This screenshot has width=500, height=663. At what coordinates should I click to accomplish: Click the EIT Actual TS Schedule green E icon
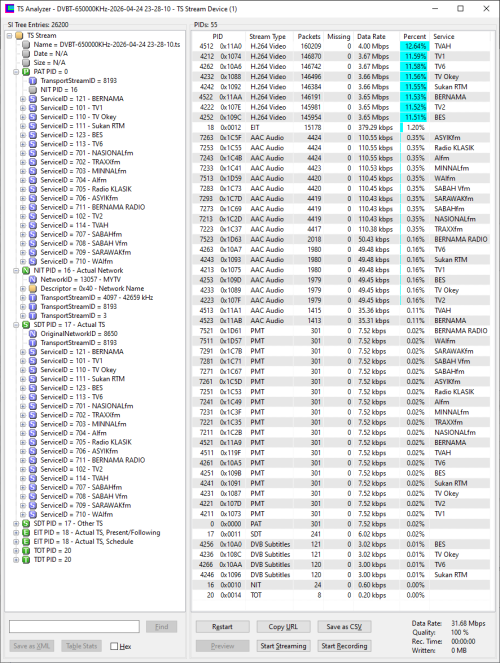26,541
